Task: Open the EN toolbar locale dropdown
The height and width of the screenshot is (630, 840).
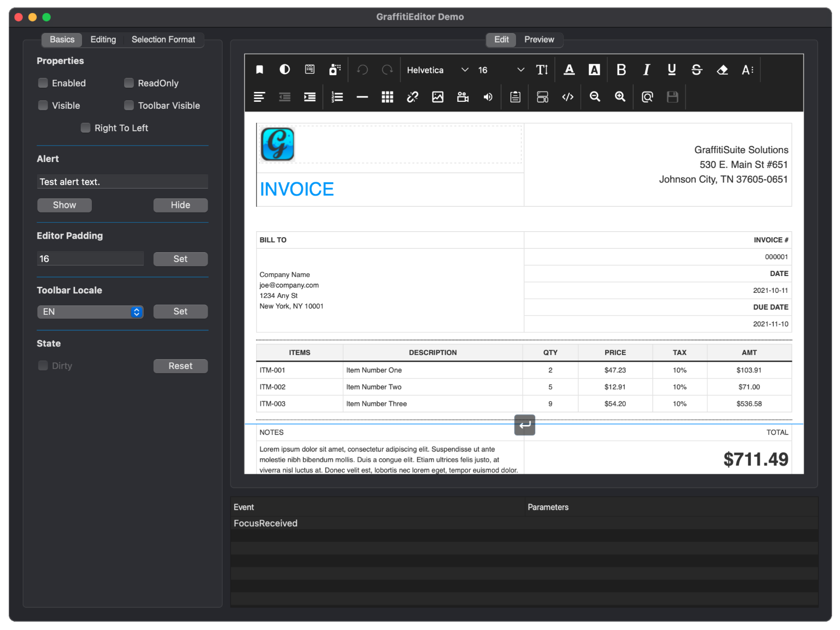Action: point(90,312)
